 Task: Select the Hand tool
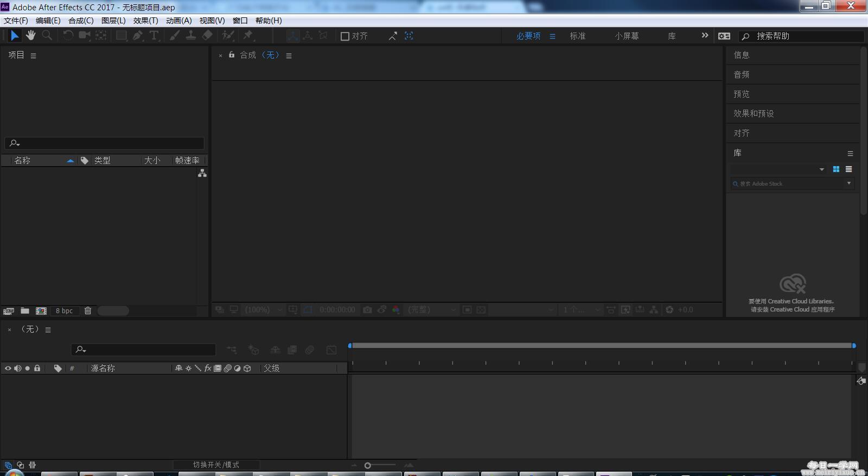(30, 36)
